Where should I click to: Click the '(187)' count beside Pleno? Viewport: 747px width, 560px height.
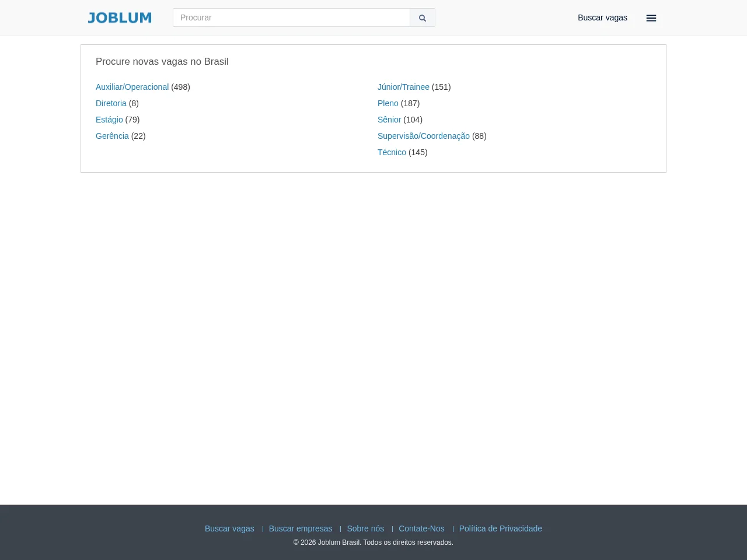click(x=410, y=103)
